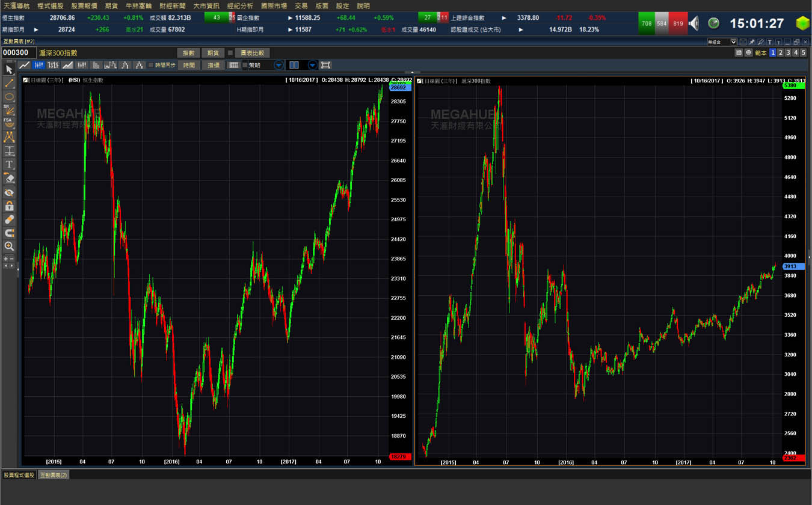Switch to 股票程式選股 bottom tab
812x505 pixels.
pos(19,475)
